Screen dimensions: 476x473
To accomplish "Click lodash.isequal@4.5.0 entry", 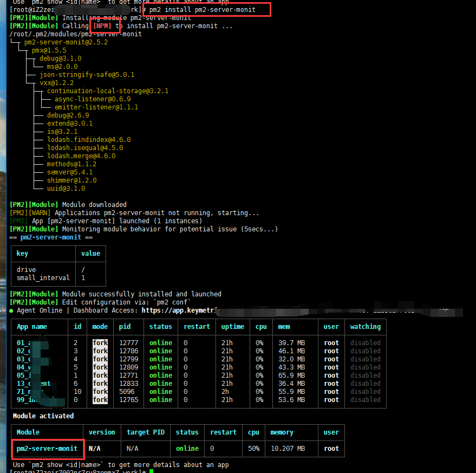I will [85, 148].
